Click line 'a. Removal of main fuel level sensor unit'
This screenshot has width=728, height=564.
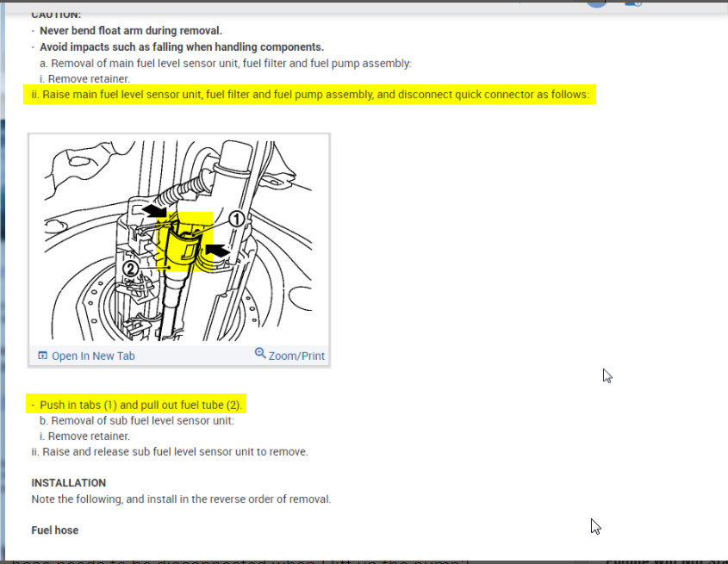225,63
